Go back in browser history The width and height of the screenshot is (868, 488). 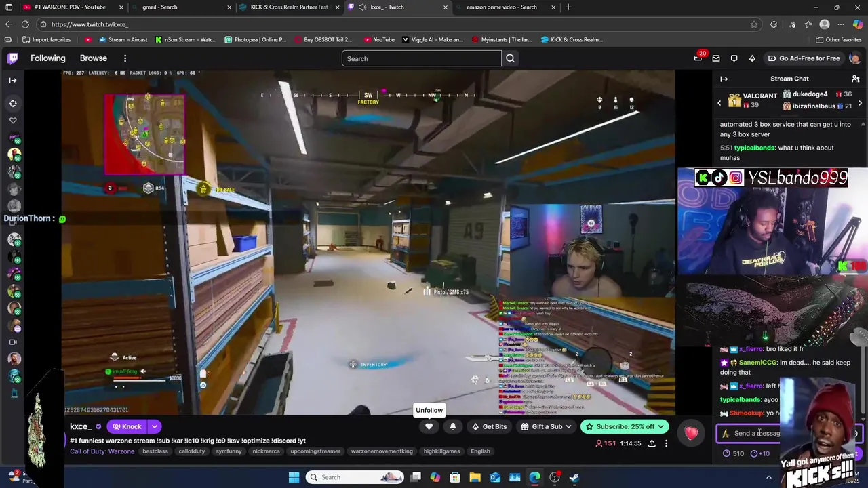point(9,24)
